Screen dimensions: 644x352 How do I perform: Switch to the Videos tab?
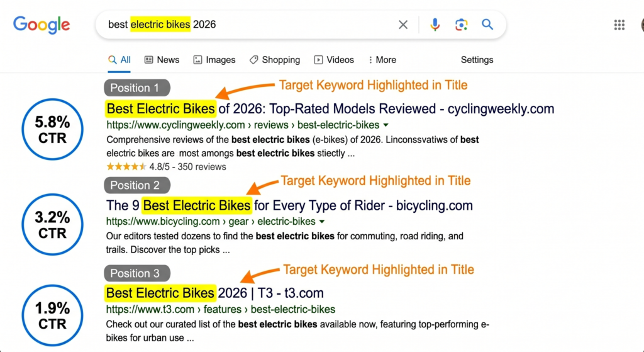[334, 60]
